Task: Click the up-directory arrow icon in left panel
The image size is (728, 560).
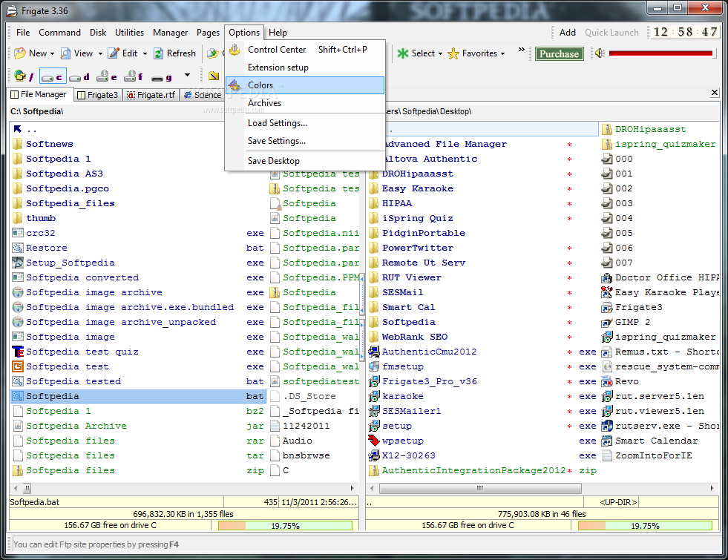Action: tap(18, 129)
